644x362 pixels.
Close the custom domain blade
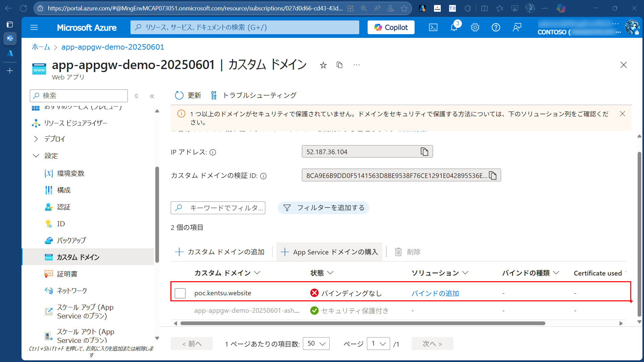(x=624, y=65)
